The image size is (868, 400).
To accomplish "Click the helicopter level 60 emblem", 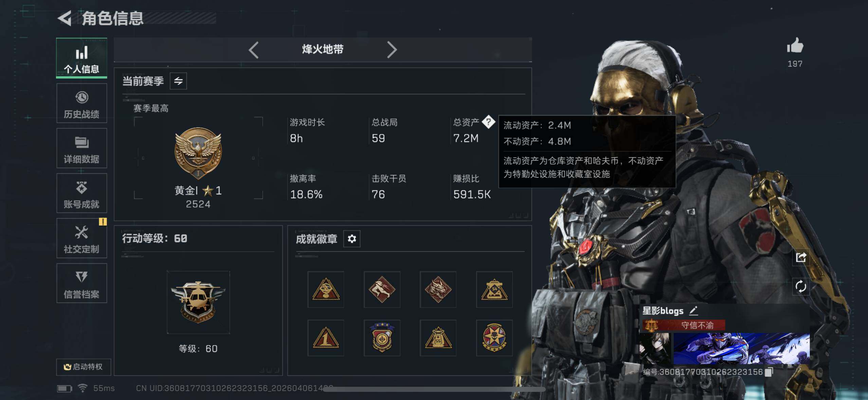I will pos(198,302).
